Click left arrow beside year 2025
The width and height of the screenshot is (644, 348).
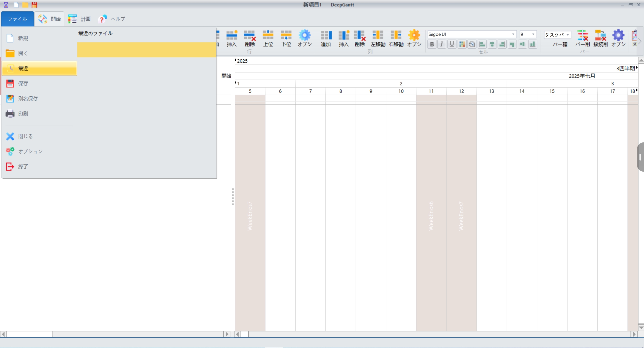[x=236, y=60]
